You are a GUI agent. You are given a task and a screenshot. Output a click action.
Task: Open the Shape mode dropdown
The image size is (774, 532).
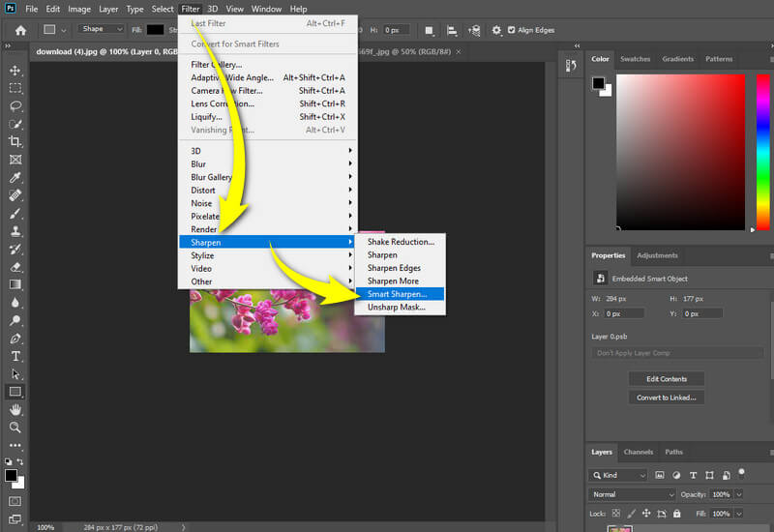(101, 29)
